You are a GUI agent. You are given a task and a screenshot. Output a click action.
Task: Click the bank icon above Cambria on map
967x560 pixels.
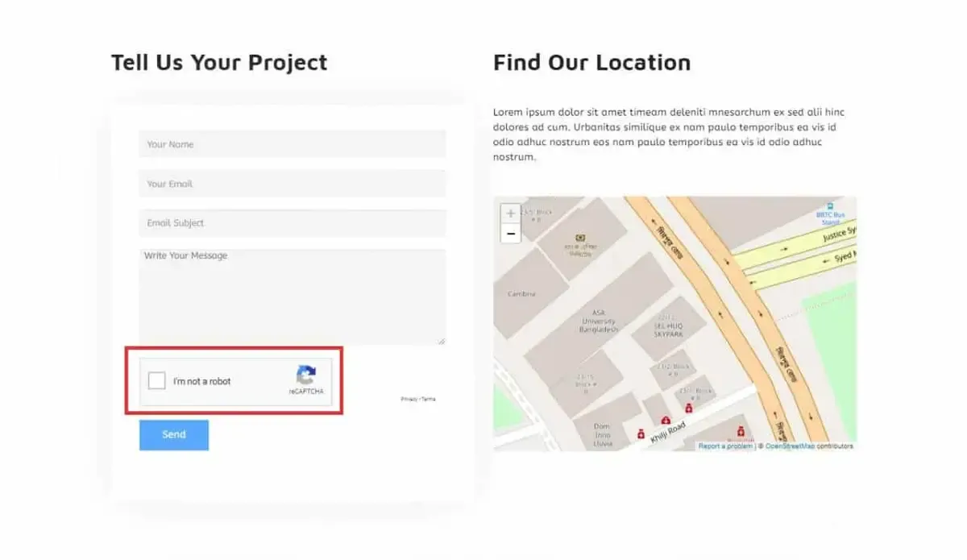coord(579,239)
